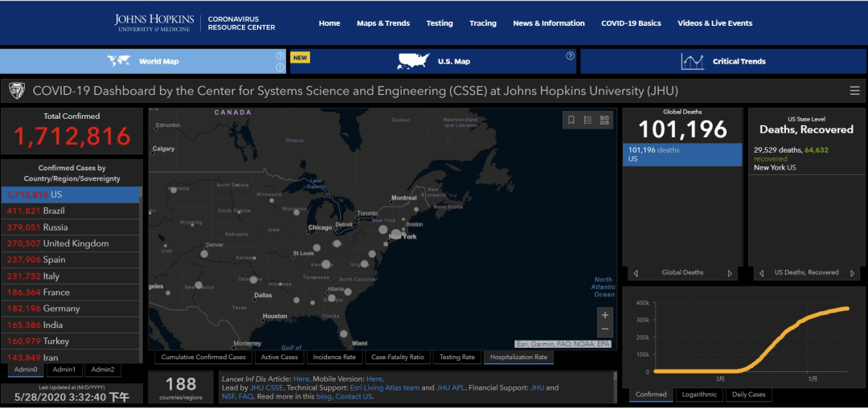Click the question mark help icon on World Map tab

[280, 56]
